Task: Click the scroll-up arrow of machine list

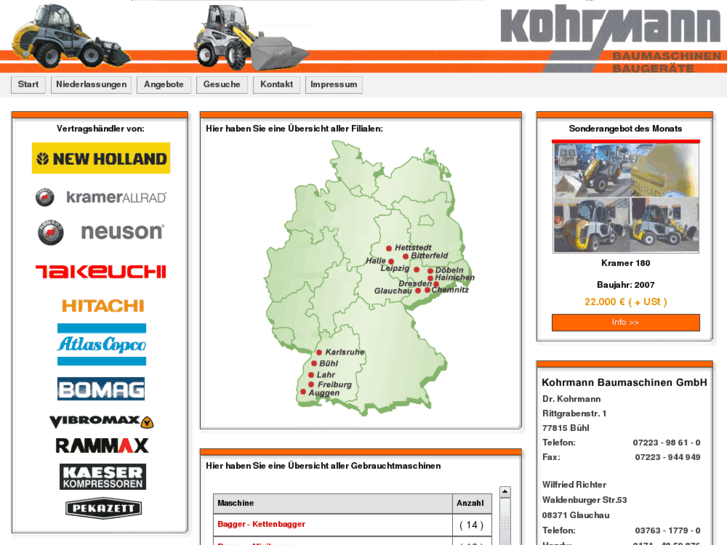Action: (505, 492)
